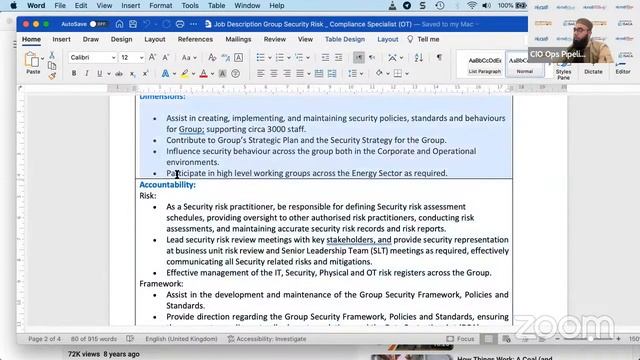
Task: Expand the Paste options arrow
Action: tap(42, 58)
